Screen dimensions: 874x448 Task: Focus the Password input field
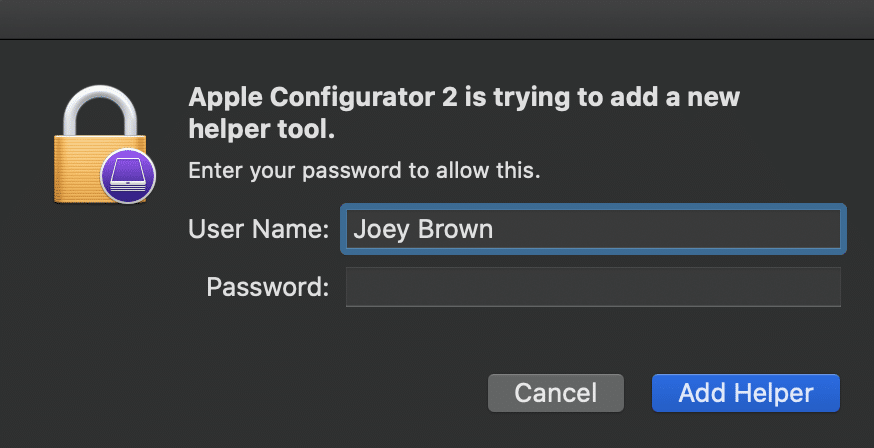point(593,287)
